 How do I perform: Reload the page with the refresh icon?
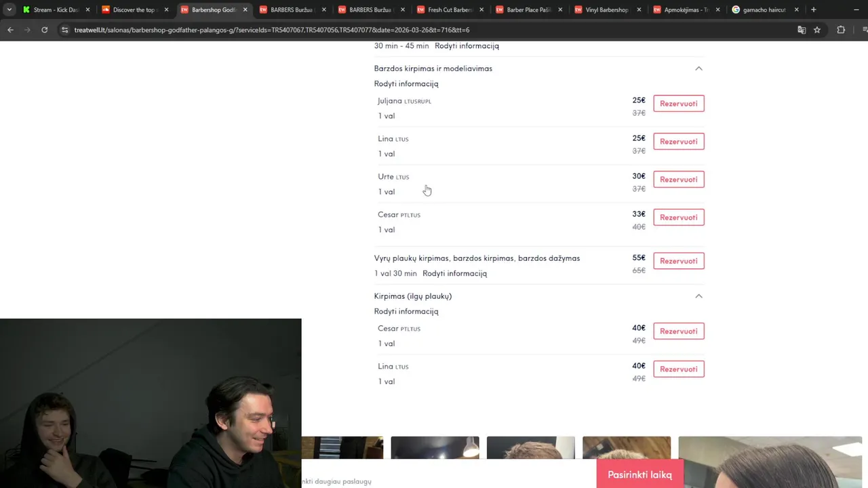(x=45, y=30)
